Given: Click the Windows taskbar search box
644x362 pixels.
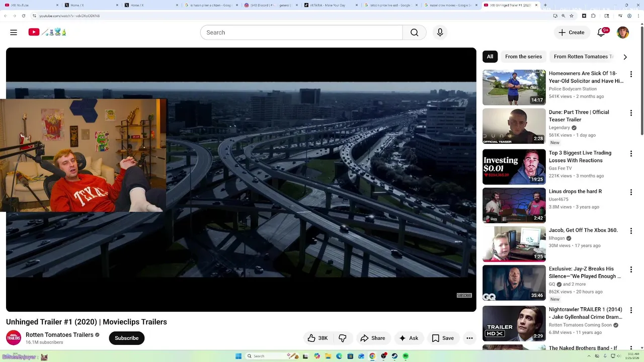Looking at the screenshot, I should (x=272, y=356).
